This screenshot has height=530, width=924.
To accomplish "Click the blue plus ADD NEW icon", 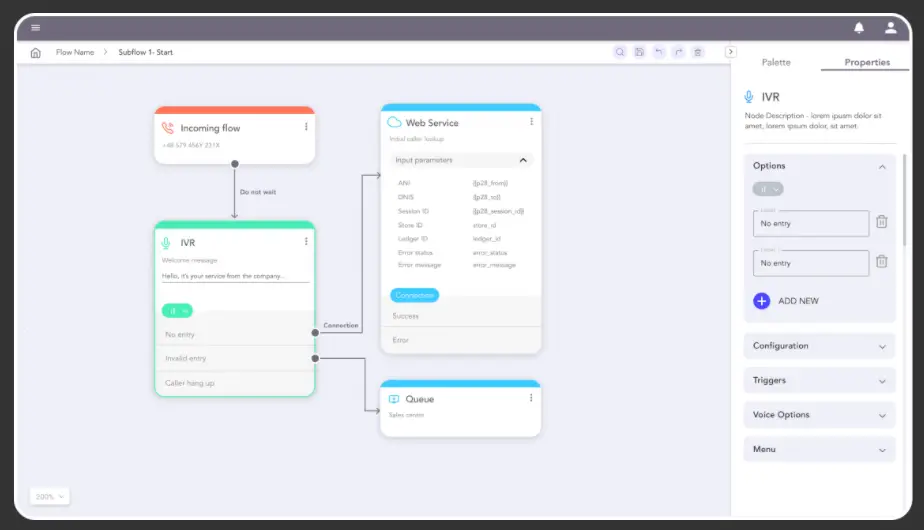I will coord(761,301).
